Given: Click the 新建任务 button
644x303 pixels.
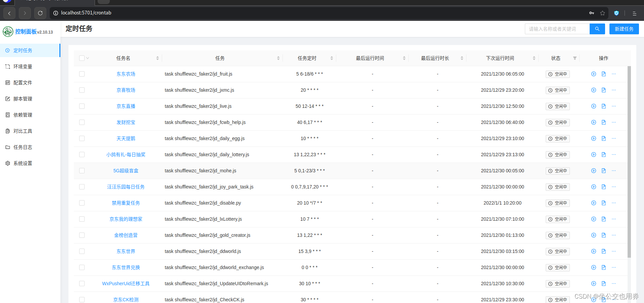Looking at the screenshot, I should coord(624,29).
